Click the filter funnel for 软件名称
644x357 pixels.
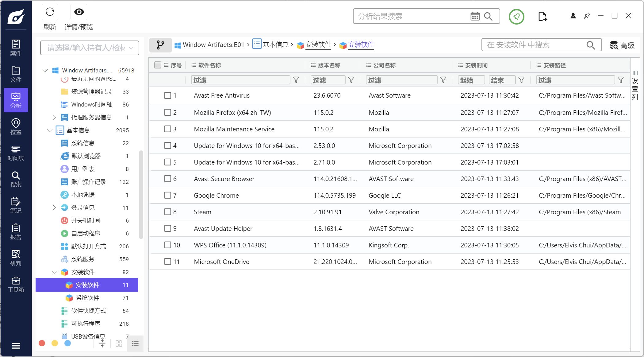(x=296, y=80)
